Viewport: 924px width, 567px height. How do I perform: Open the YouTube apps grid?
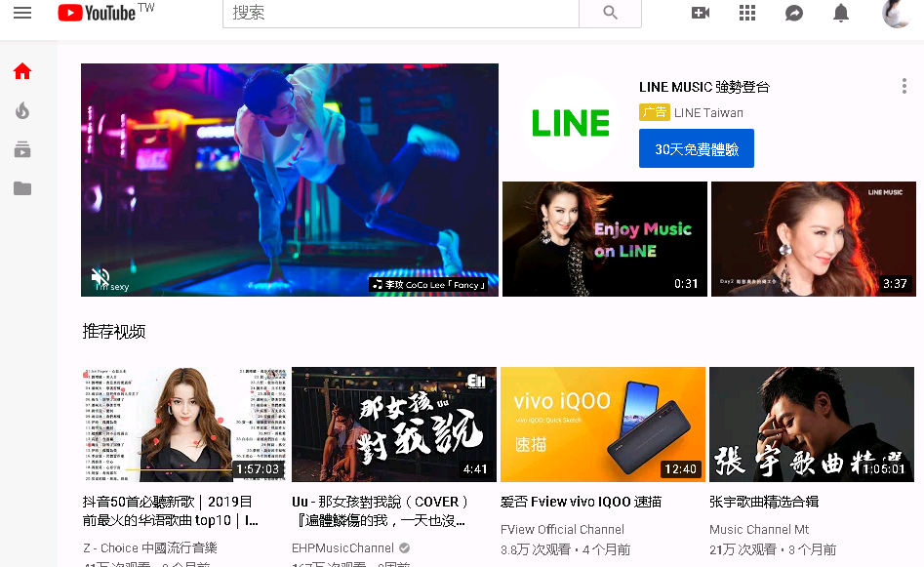tap(747, 13)
